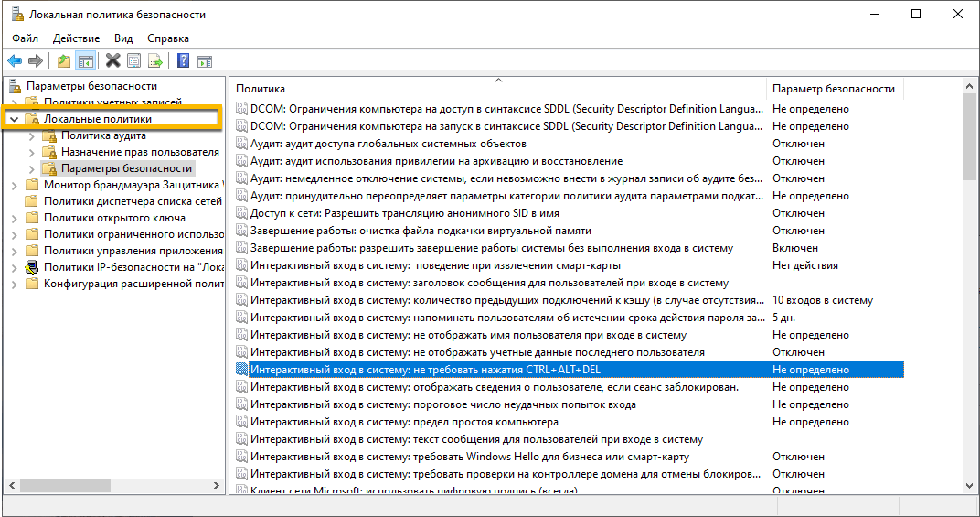Click the Delete (X) toolbar icon
Screen dimensions: 980x517
coord(113,61)
